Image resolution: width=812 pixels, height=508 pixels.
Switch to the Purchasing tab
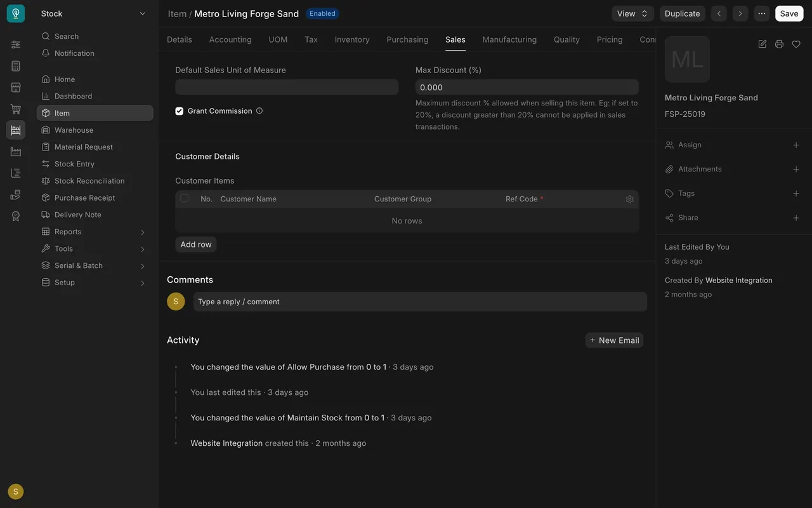point(407,39)
